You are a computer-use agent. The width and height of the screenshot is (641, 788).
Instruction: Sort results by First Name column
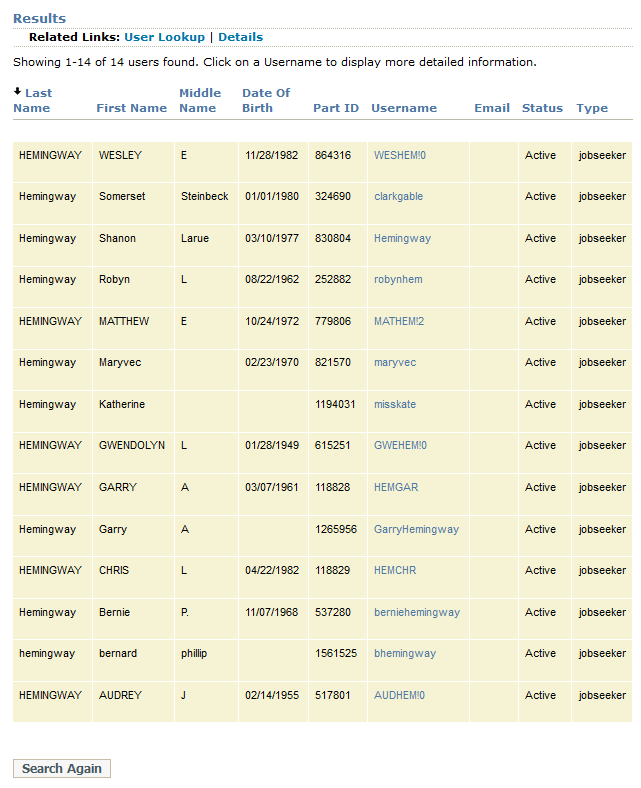coord(132,108)
